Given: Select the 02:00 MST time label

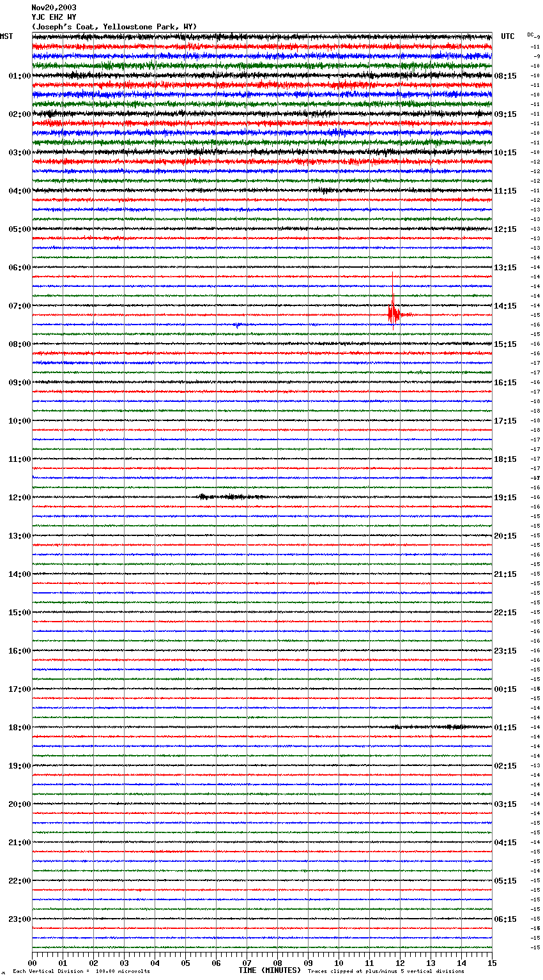Looking at the screenshot, I should (x=20, y=114).
